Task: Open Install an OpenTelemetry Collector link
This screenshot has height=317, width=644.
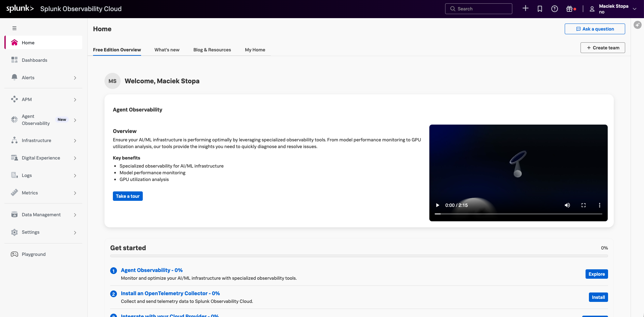Action: 170,293
